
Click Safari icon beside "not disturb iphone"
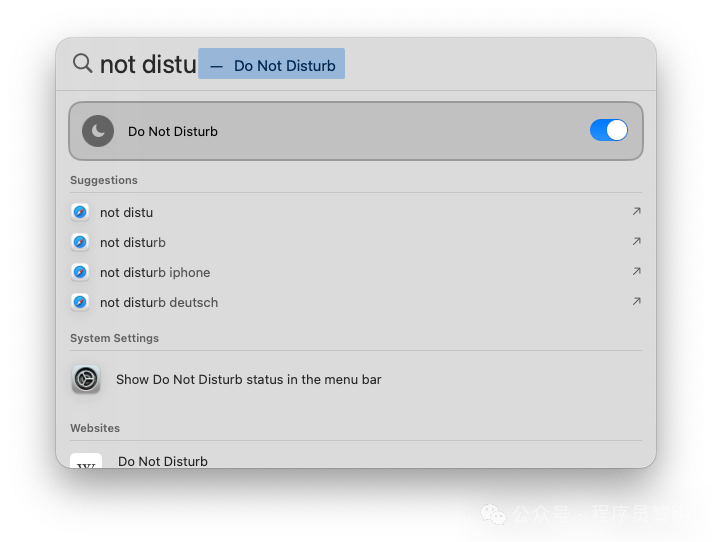(80, 272)
